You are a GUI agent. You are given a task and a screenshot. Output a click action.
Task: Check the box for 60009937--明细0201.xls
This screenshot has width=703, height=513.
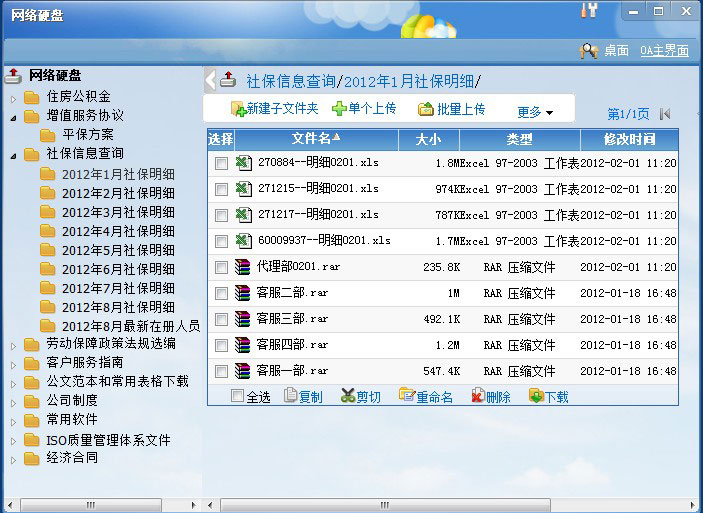[221, 241]
